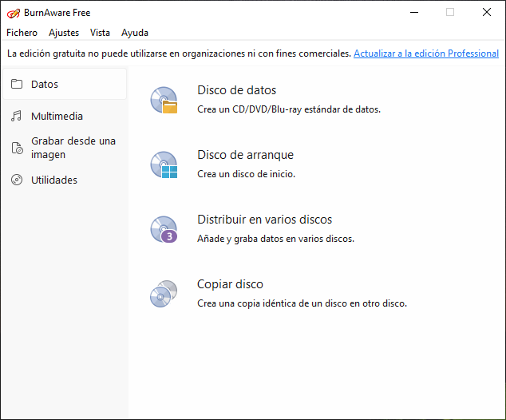Screen dimensions: 506x420
Task: Open the Vista menu
Action: [100, 33]
